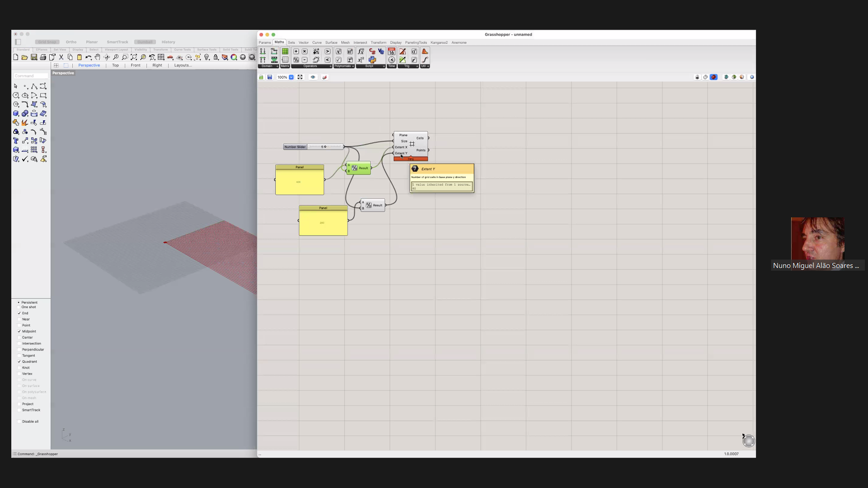Toggle the Midpoint object snap checkbox
The height and width of the screenshot is (488, 868).
(19, 331)
